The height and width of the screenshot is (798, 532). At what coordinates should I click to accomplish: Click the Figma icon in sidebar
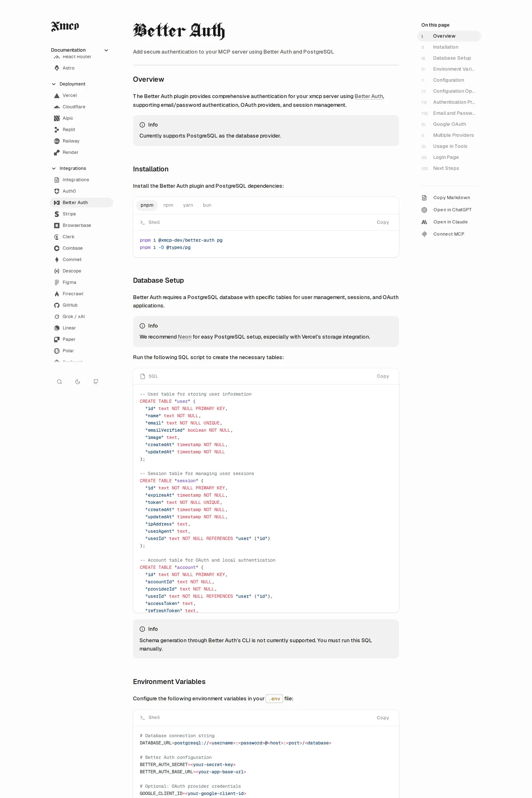click(x=57, y=282)
